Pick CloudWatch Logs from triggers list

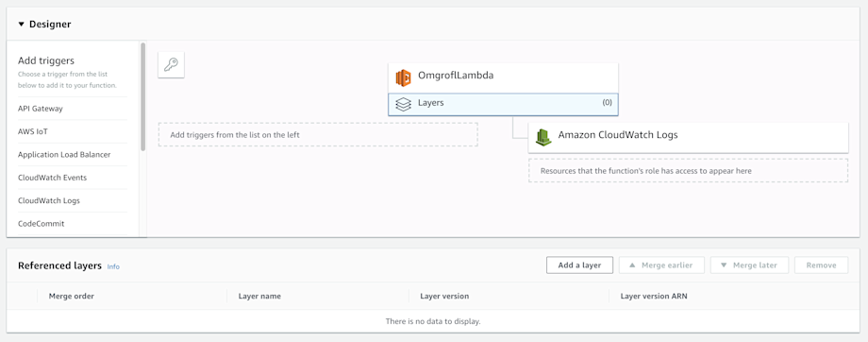pos(48,200)
